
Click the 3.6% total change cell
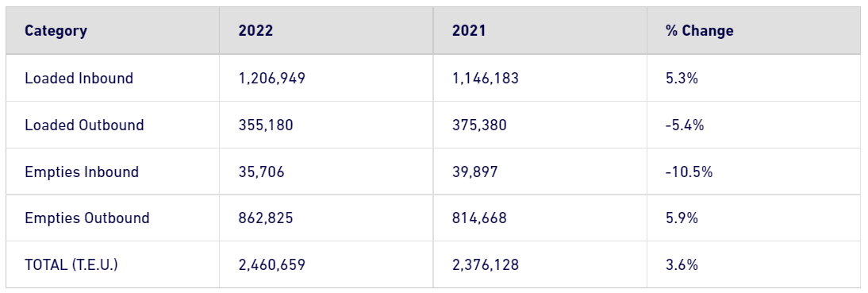tap(682, 264)
